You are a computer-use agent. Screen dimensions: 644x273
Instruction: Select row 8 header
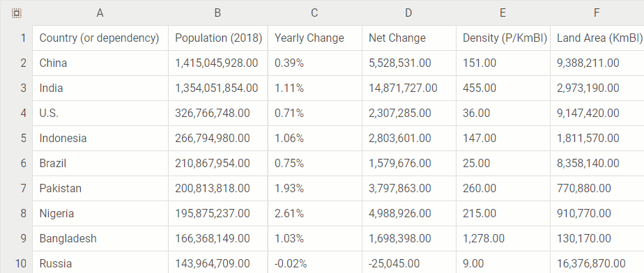17,214
